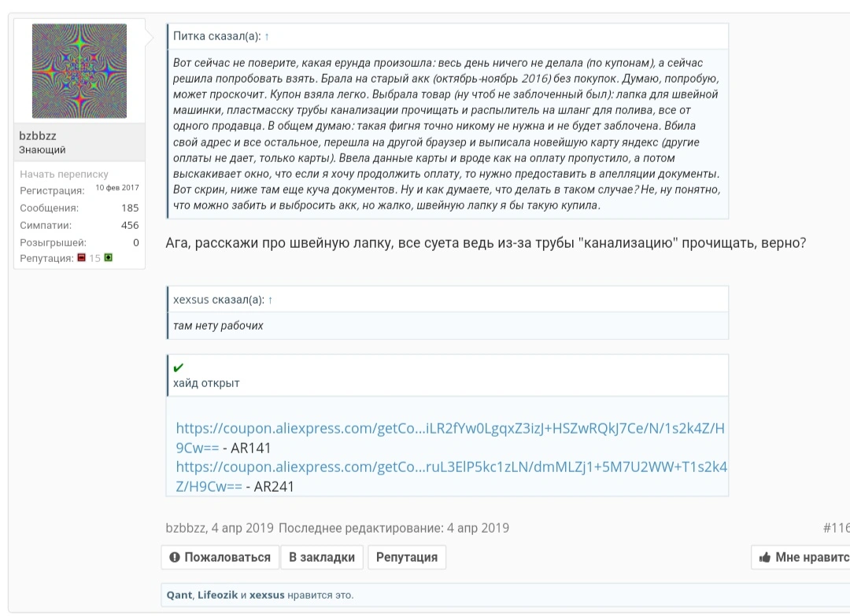Viewport: 850px width, 616px height.
Task: Click green positive reputation icon
Action: (109, 257)
